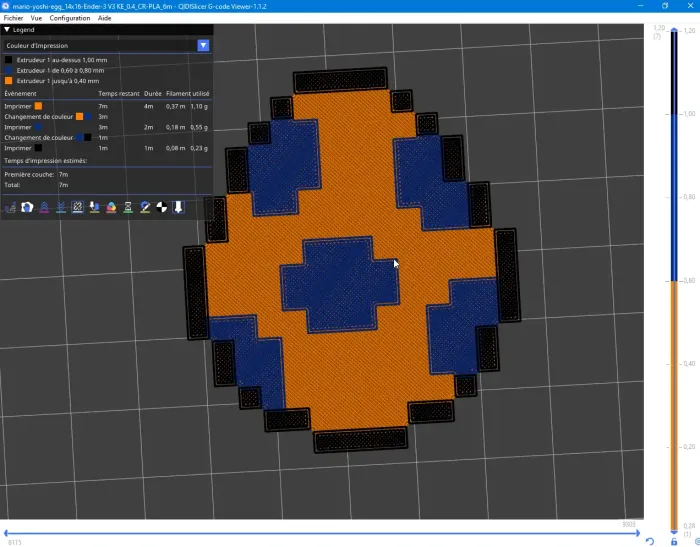Click the 1,00 tick on layer slider
The height and width of the screenshot is (547, 700).
tap(689, 113)
